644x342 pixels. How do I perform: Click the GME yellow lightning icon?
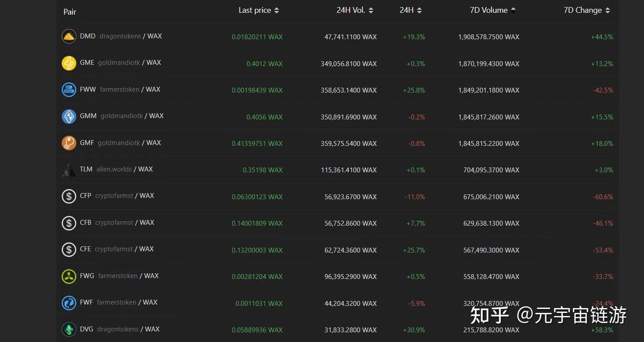pos(69,63)
